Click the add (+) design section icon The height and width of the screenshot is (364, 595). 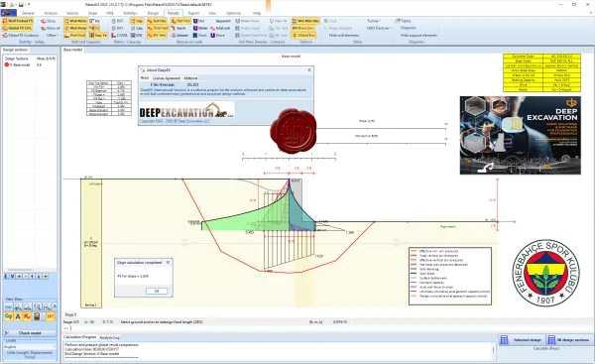19,277
